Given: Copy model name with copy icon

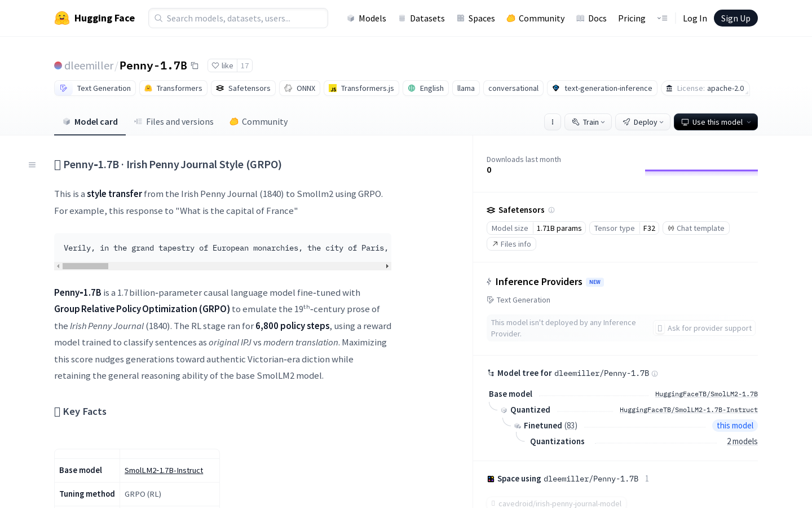Looking at the screenshot, I should tap(195, 65).
